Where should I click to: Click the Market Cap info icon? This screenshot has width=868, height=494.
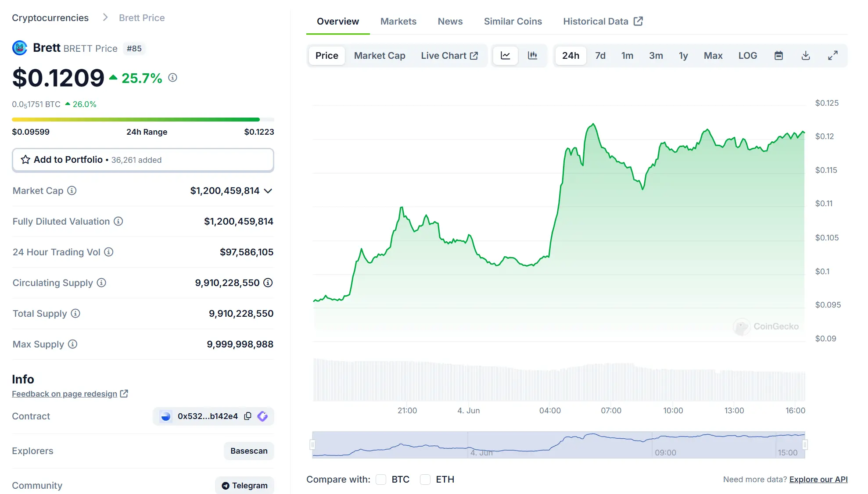tap(72, 190)
